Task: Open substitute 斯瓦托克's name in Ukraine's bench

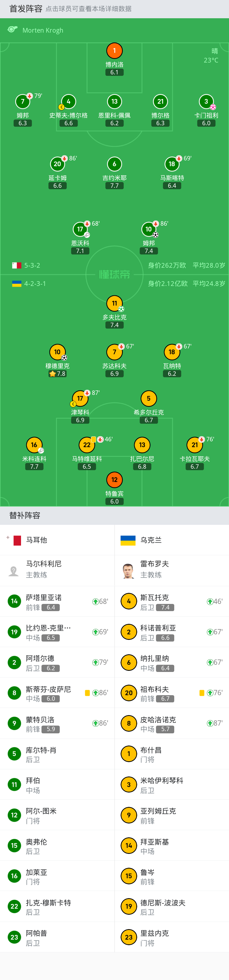Action: tap(154, 598)
